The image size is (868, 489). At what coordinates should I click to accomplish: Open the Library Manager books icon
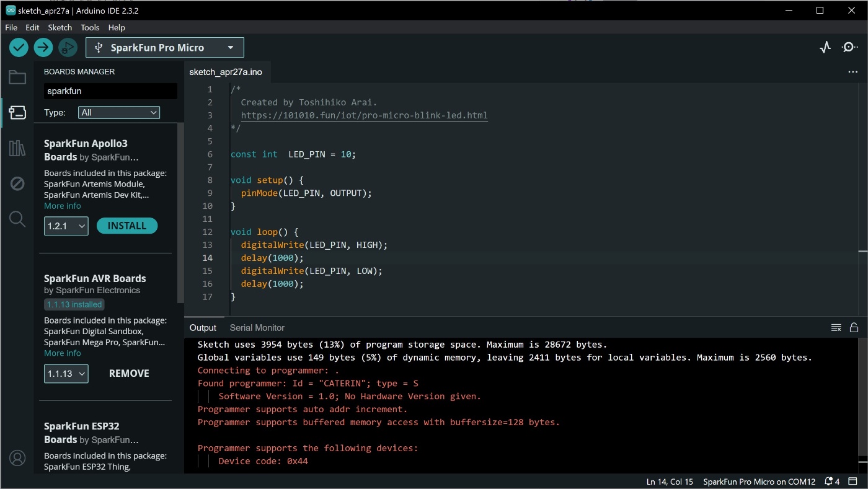point(17,148)
